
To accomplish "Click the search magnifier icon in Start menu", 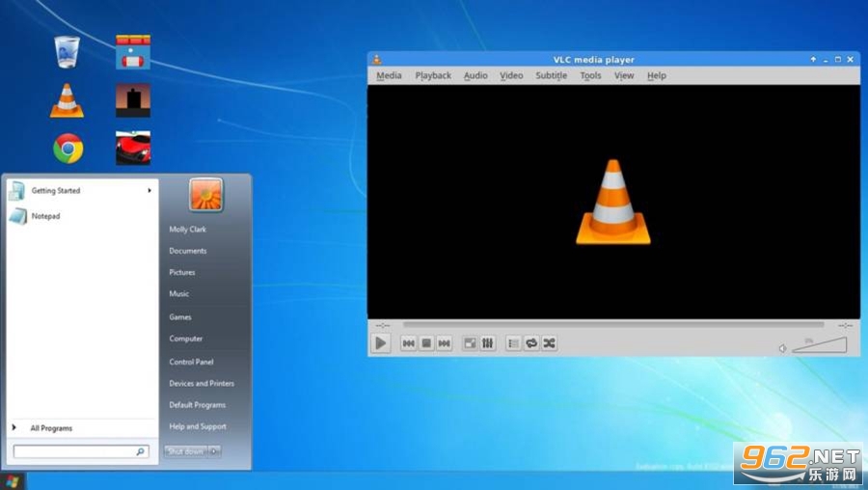I will (x=141, y=451).
